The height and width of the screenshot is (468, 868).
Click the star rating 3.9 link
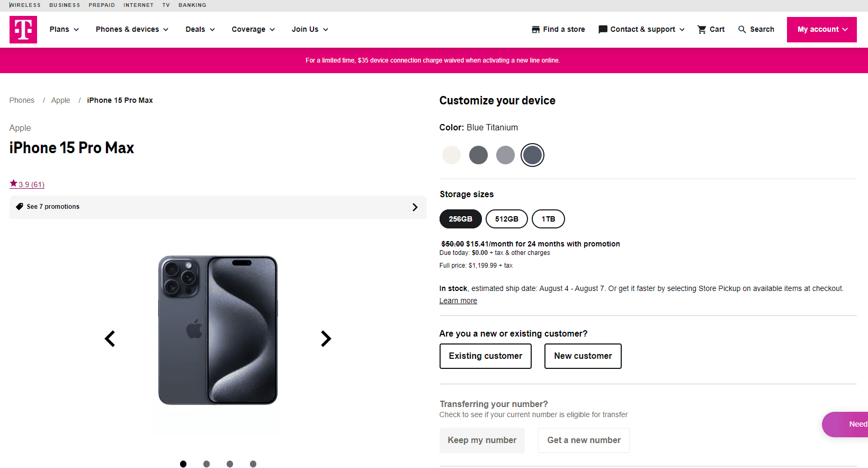click(x=27, y=184)
